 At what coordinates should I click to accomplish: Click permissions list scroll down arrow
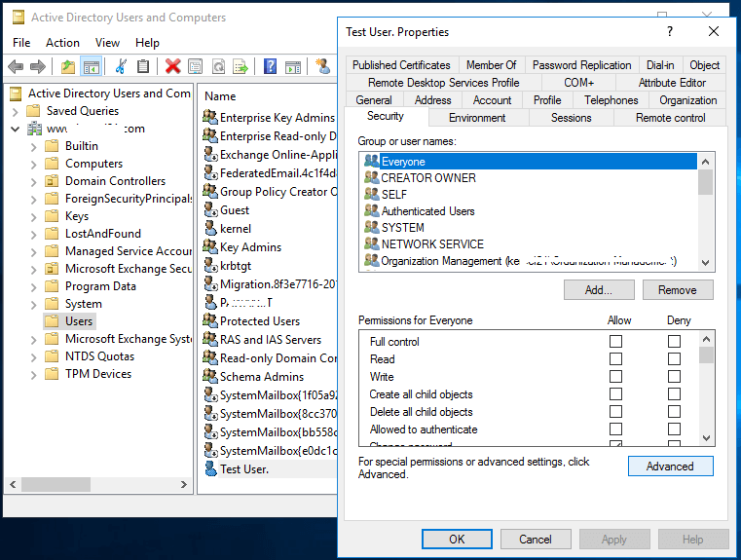[706, 438]
